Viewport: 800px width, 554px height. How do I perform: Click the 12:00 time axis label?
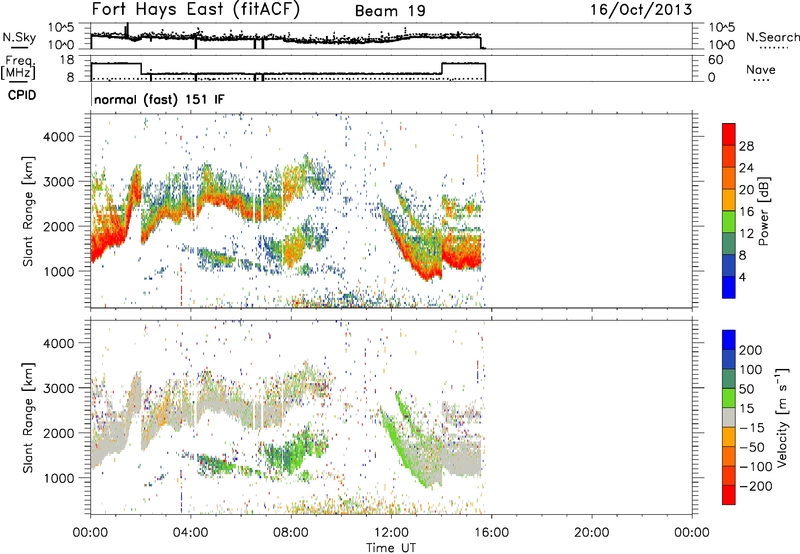(x=391, y=533)
